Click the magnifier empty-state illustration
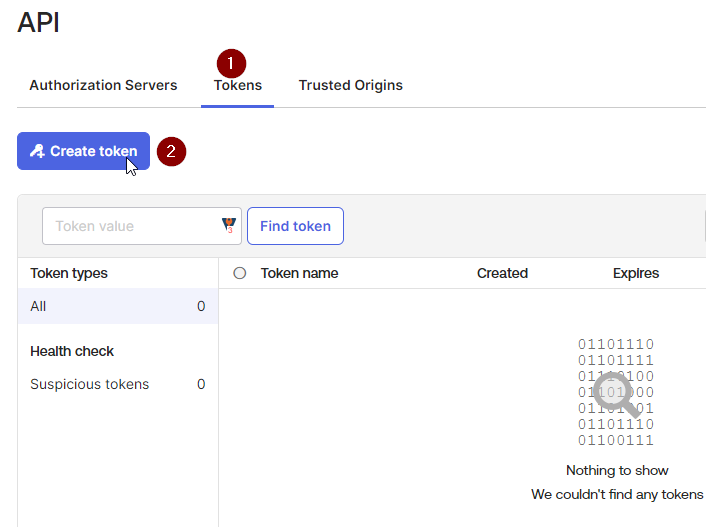This screenshot has height=527, width=706. tap(616, 392)
